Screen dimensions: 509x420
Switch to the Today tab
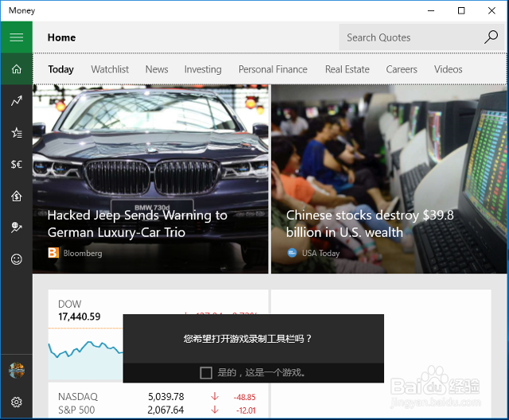click(x=61, y=69)
